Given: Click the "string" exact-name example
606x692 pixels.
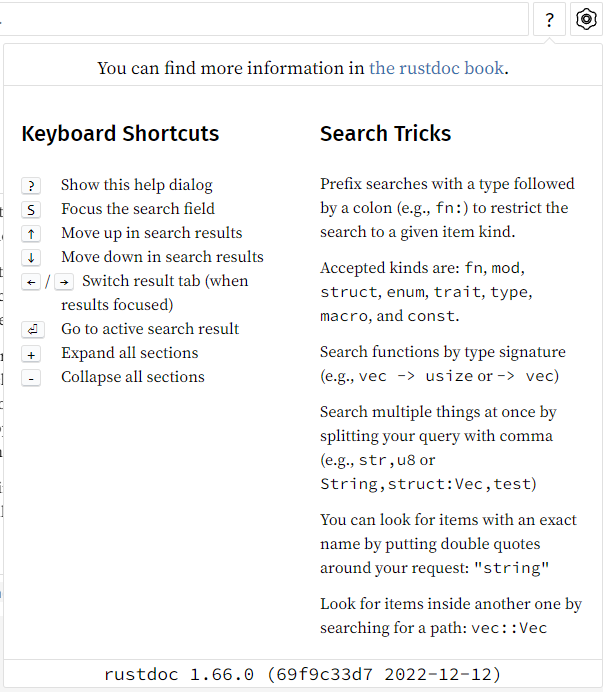Looking at the screenshot, I should point(511,568).
